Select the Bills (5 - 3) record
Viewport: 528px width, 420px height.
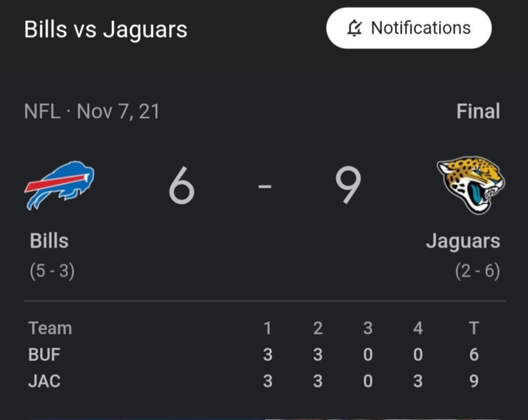pos(52,271)
